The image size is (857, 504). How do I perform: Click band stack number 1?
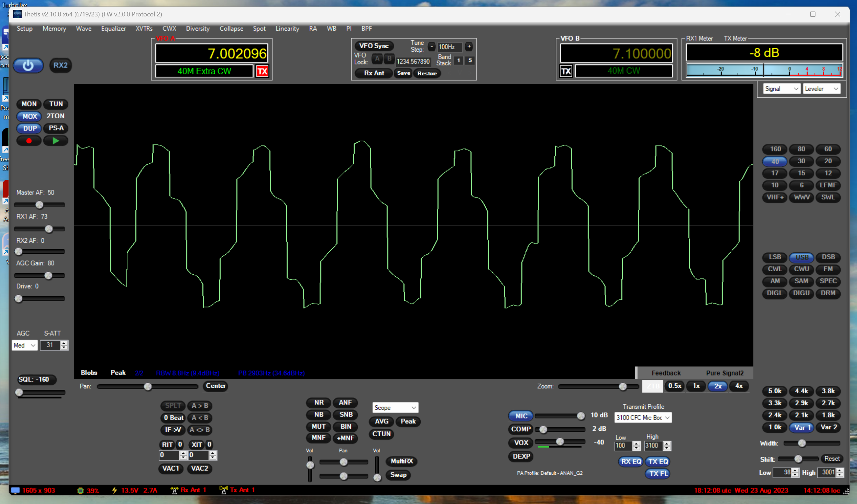coord(459,60)
